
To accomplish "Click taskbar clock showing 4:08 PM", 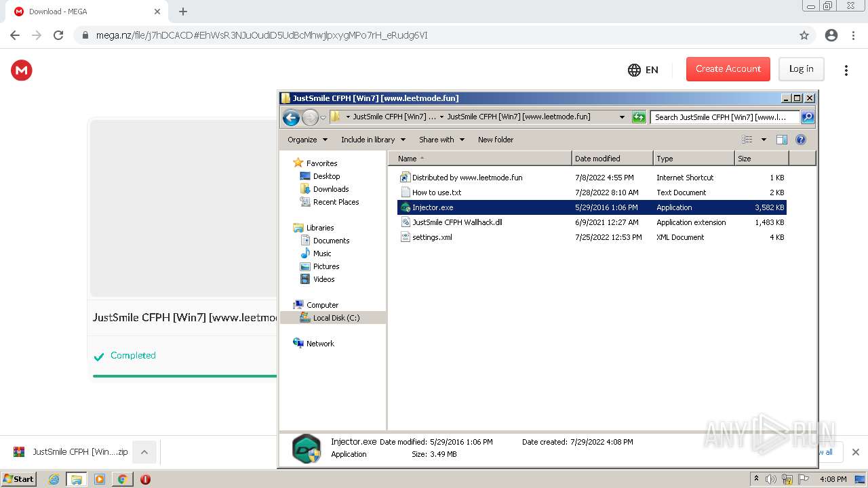I will 833,479.
